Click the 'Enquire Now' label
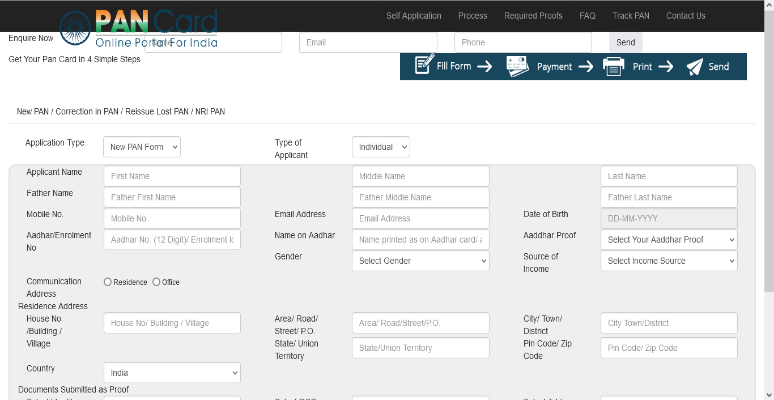The width and height of the screenshot is (774, 400). pyautogui.click(x=31, y=39)
